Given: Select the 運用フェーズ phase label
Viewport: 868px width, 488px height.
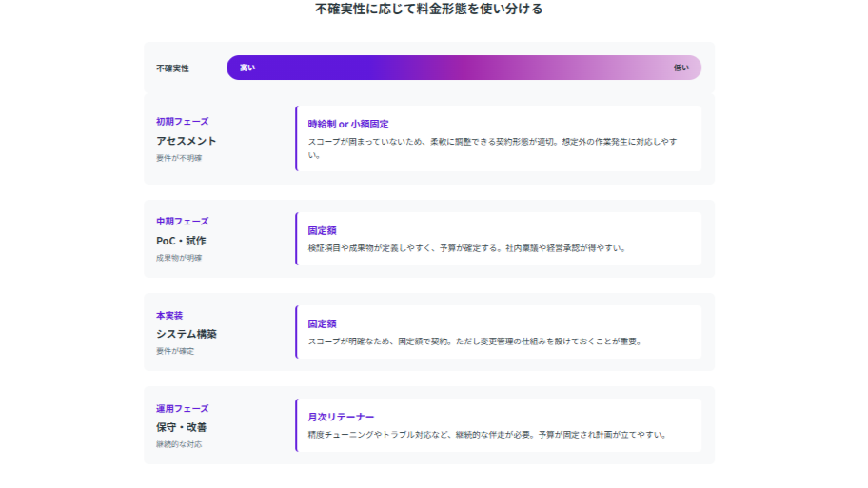Looking at the screenshot, I should point(182,409).
